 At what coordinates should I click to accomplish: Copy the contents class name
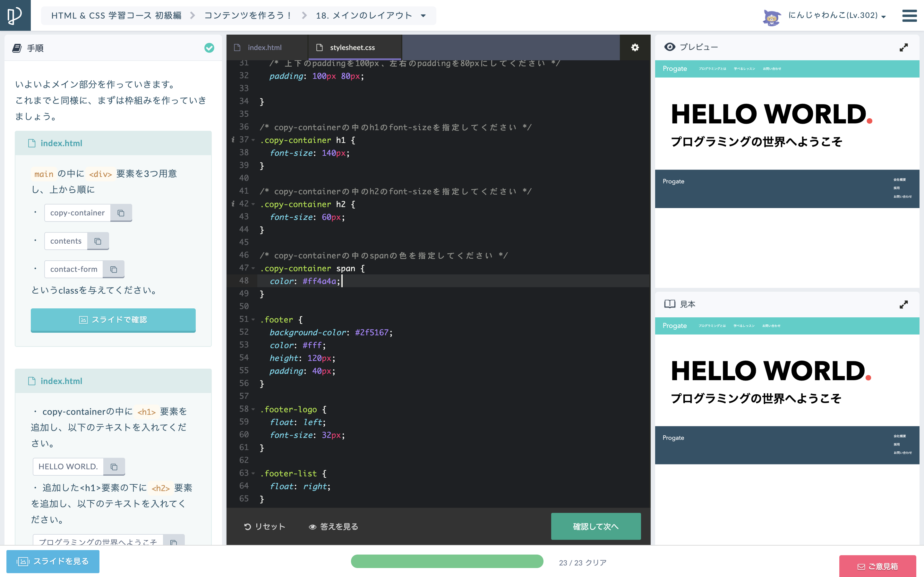(x=98, y=241)
